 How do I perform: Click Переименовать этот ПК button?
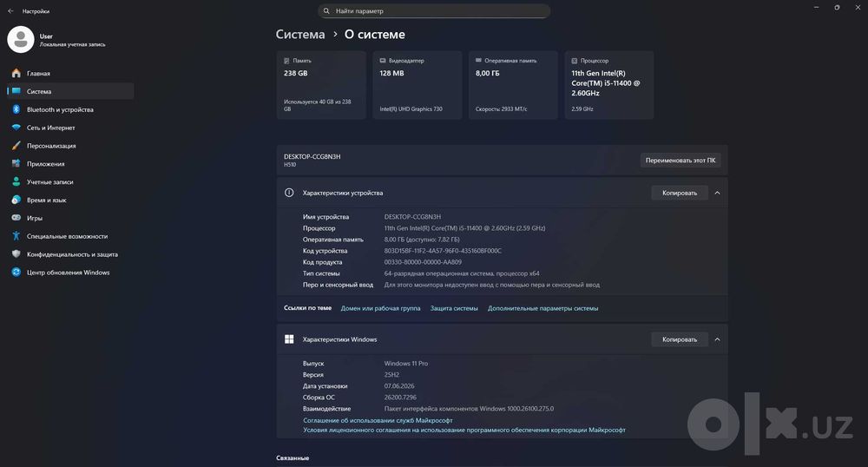(681, 161)
